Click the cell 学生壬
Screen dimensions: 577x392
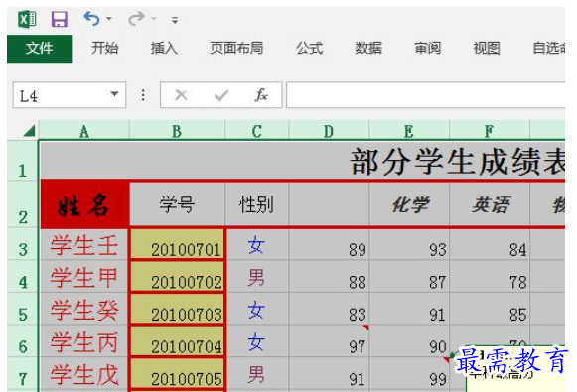[84, 244]
